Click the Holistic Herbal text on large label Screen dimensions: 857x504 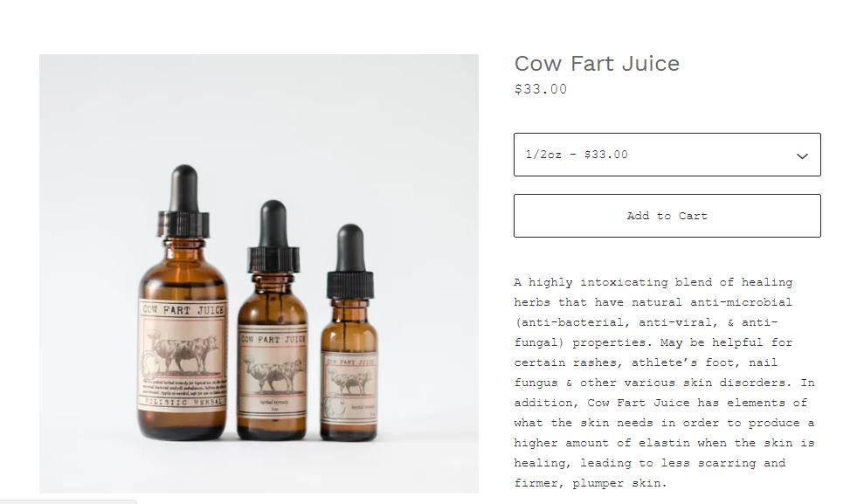(183, 402)
